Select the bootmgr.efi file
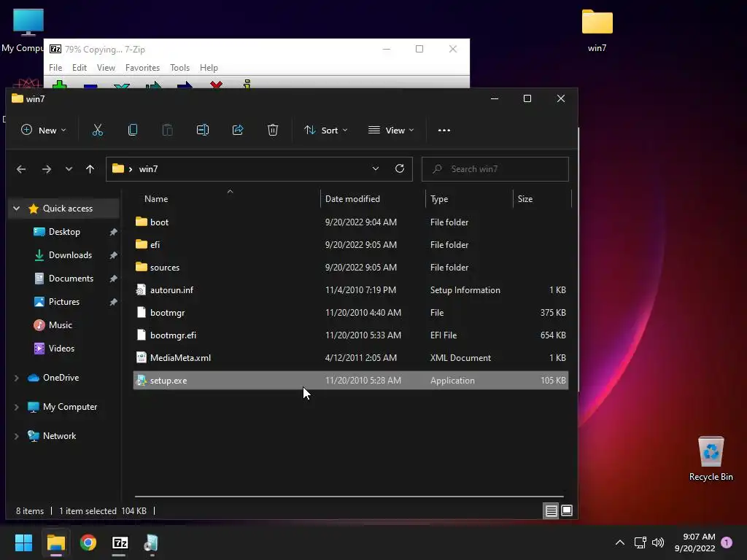Screen dimensions: 747x560 [x=351, y=335]
